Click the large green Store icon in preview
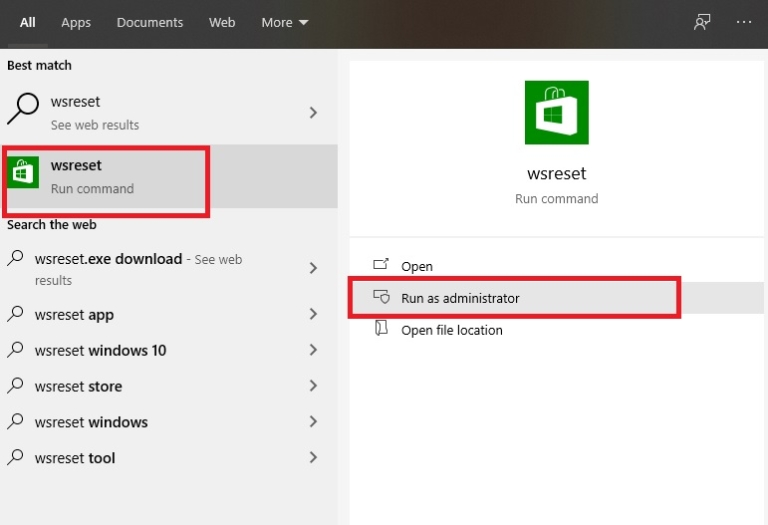 pos(556,112)
